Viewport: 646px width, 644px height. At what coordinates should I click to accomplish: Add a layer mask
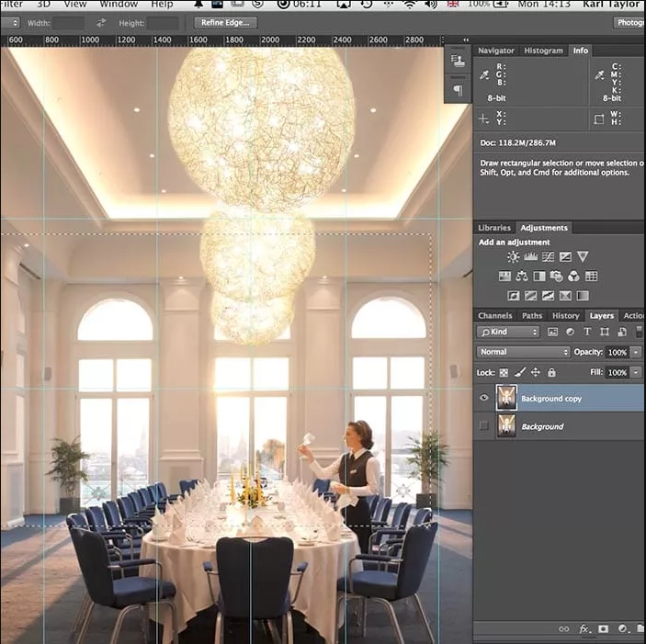coord(603,628)
